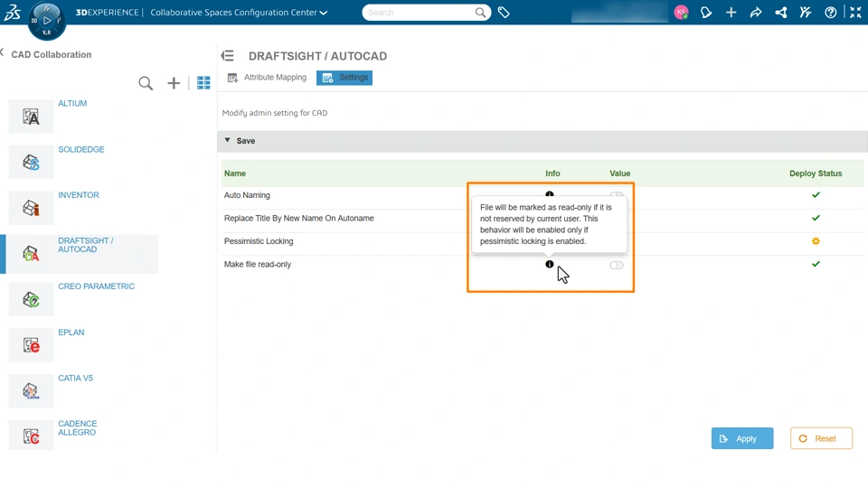Image resolution: width=868 pixels, height=488 pixels.
Task: Toggle the Make file read-only switch
Action: pyautogui.click(x=616, y=265)
